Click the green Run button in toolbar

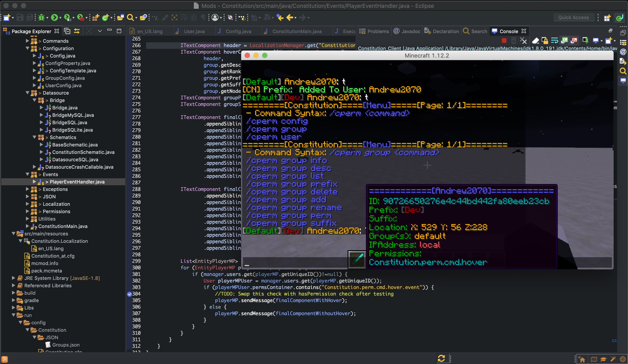click(x=54, y=17)
